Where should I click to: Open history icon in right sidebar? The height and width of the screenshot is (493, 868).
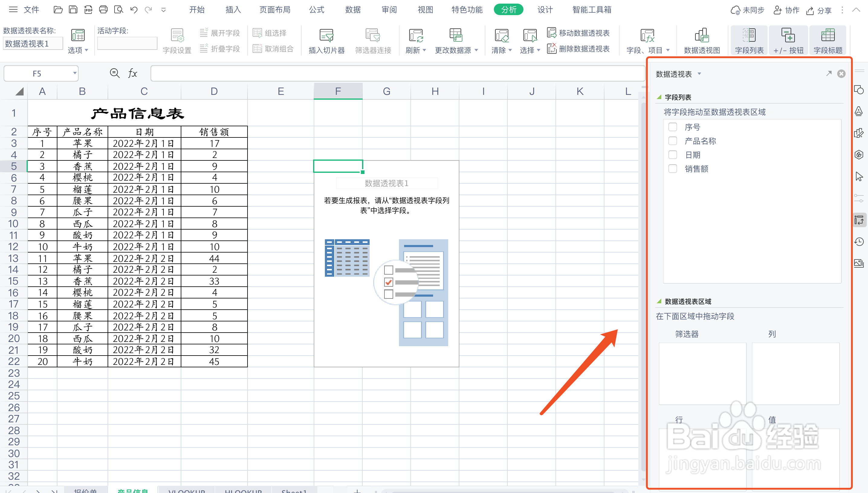pos(859,242)
